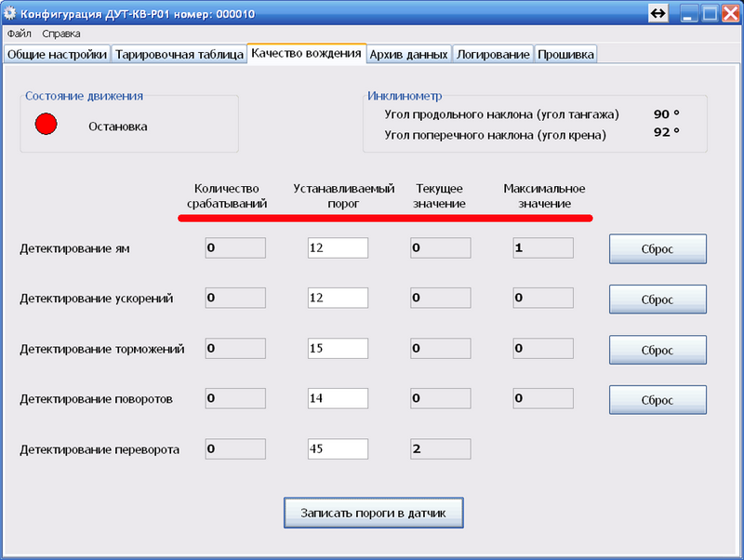
Task: Click the Устанавливаемый порог column header
Action: pos(343,196)
